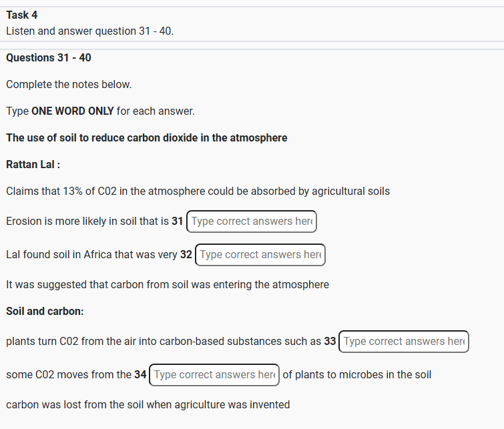Click the 'It was suggested that carbon' line

168,285
